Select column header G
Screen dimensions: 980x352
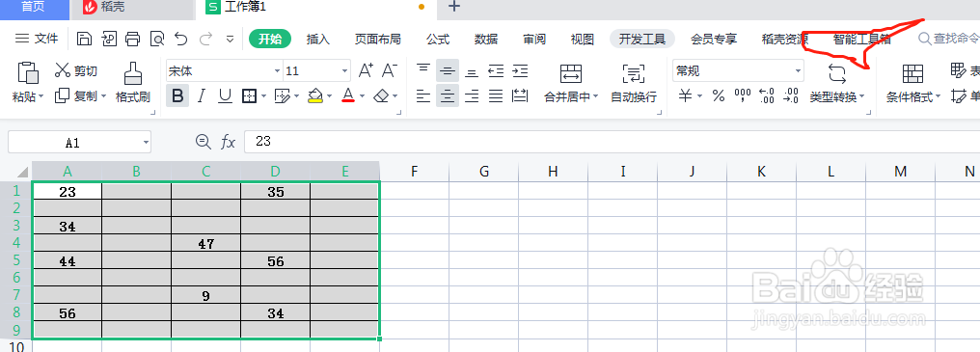[484, 172]
